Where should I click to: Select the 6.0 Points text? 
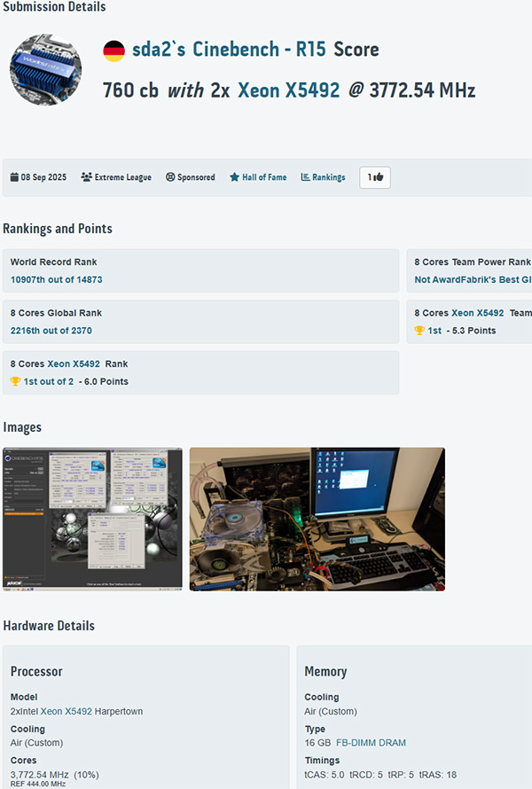tap(106, 381)
